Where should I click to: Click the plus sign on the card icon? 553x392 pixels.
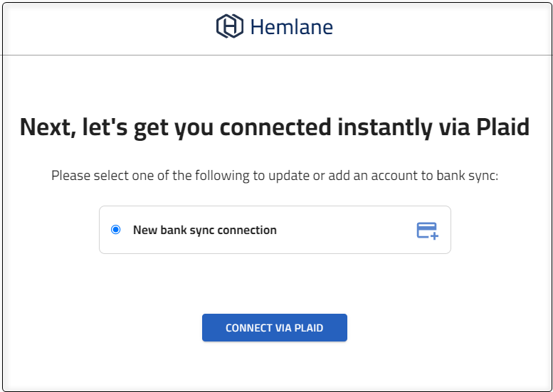pos(434,235)
